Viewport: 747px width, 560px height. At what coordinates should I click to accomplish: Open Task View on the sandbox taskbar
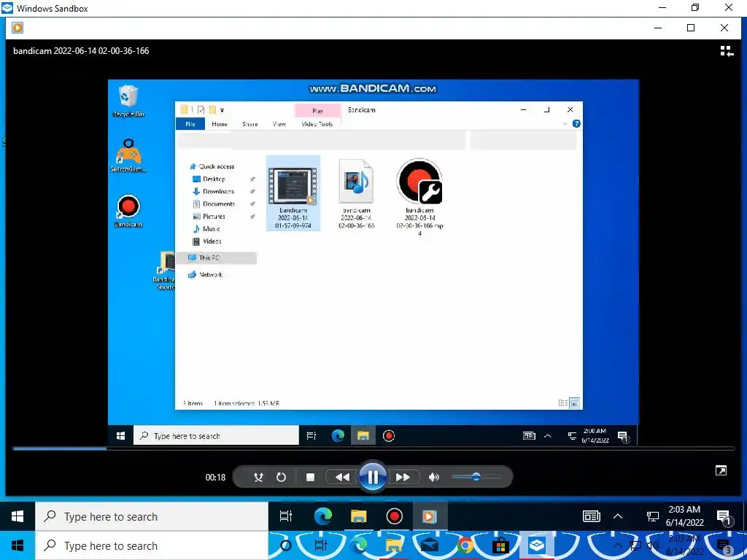pos(286,517)
